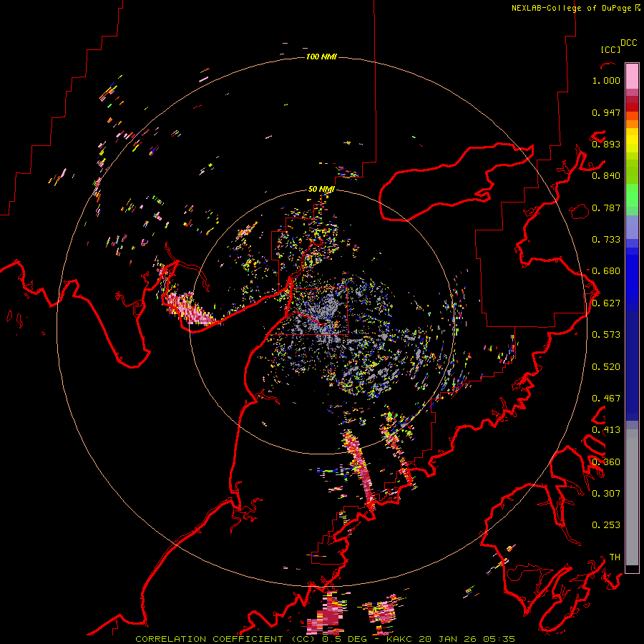Pick the pink color at top of scale

coord(632,76)
